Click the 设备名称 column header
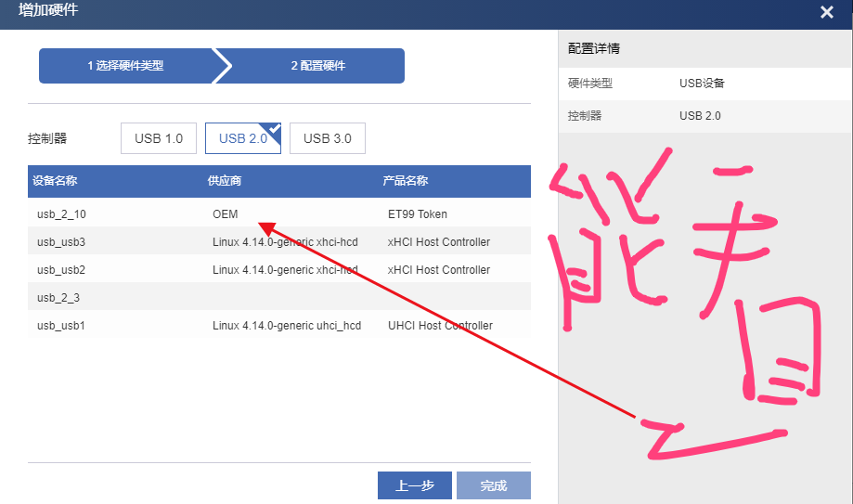853x504 pixels. [55, 181]
